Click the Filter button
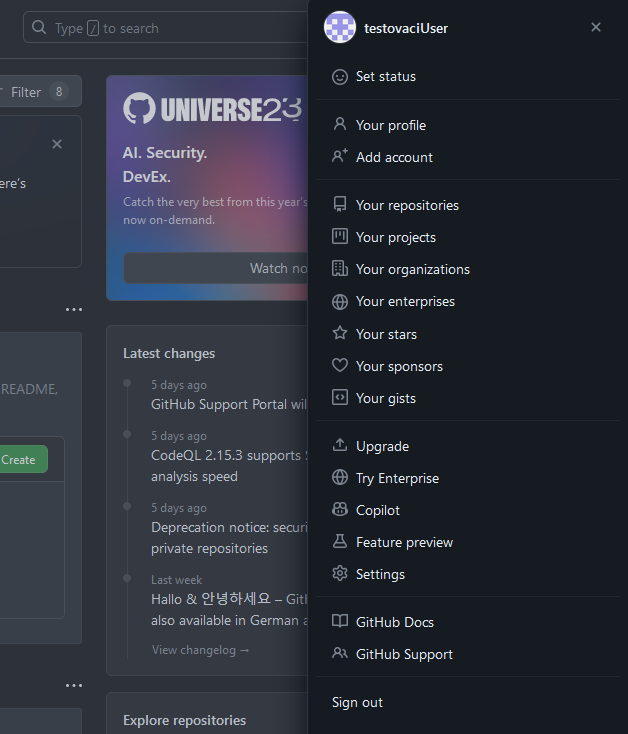628x734 pixels. [40, 91]
